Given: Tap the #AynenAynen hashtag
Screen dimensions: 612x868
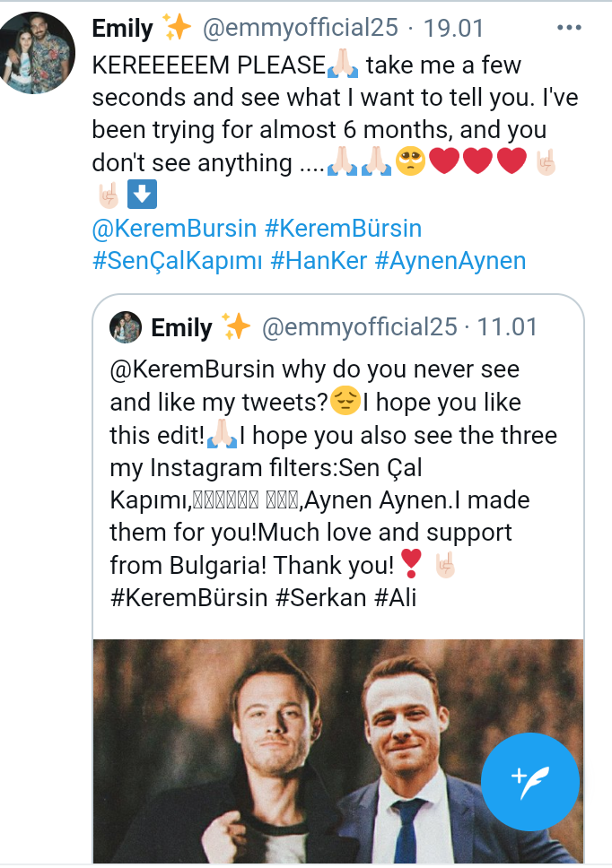Looking at the screenshot, I should point(450,261).
